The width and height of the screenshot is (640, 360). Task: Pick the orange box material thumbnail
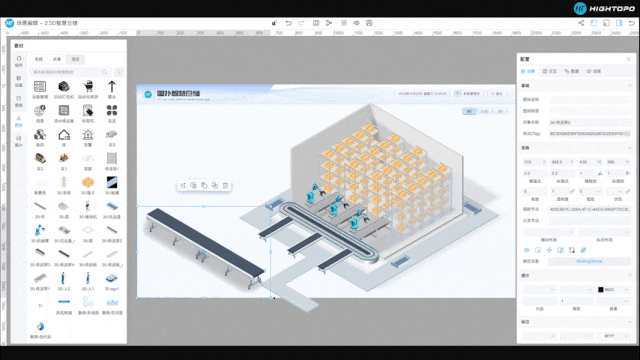tap(88, 182)
